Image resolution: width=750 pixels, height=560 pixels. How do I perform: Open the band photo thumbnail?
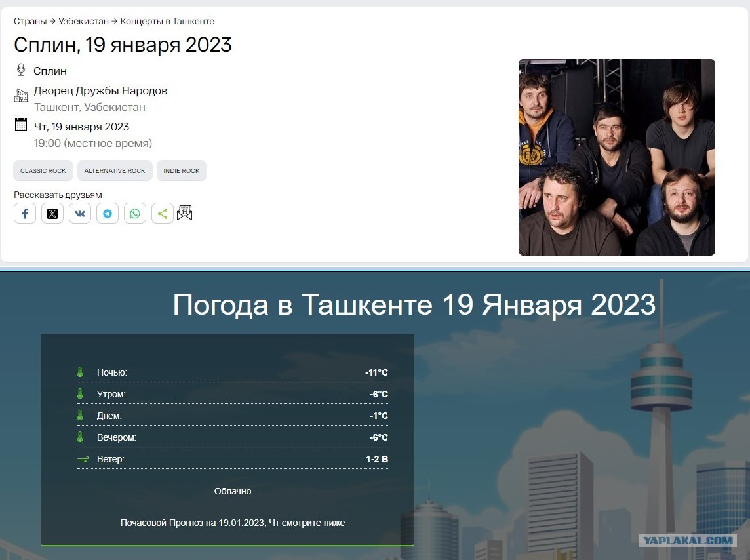point(616,157)
